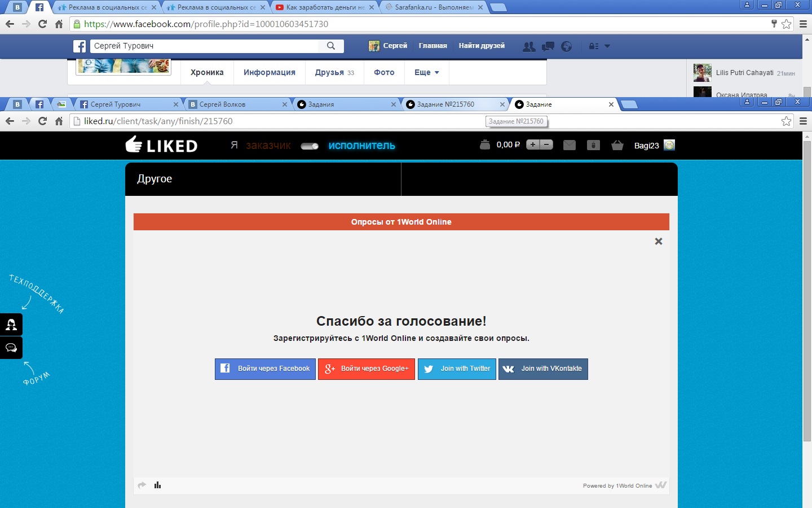Switch to the Сергей Турович tab
The image size is (812, 508).
point(129,104)
